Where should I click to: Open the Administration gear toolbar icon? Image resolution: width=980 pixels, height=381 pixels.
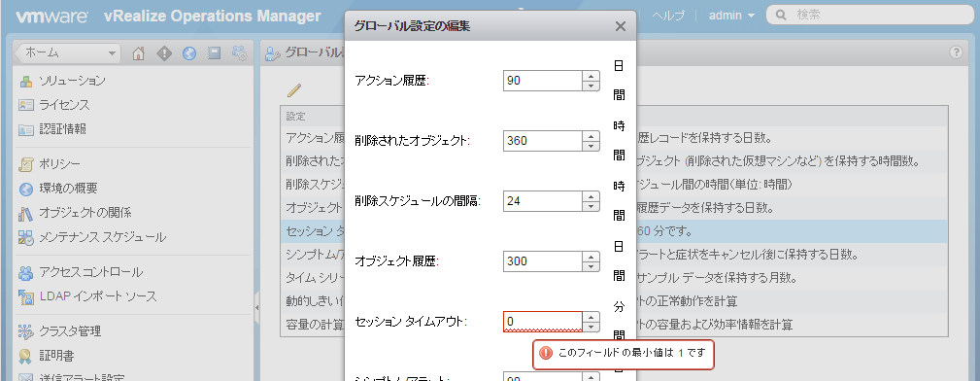tap(239, 53)
